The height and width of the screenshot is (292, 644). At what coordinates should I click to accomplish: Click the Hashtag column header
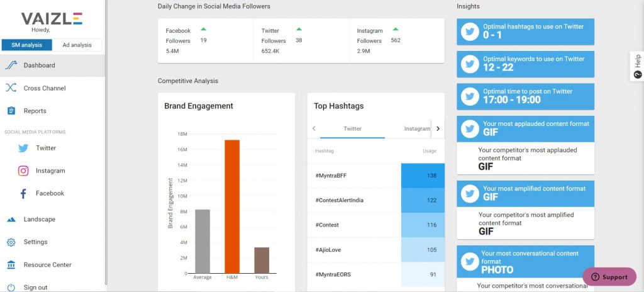pyautogui.click(x=325, y=151)
